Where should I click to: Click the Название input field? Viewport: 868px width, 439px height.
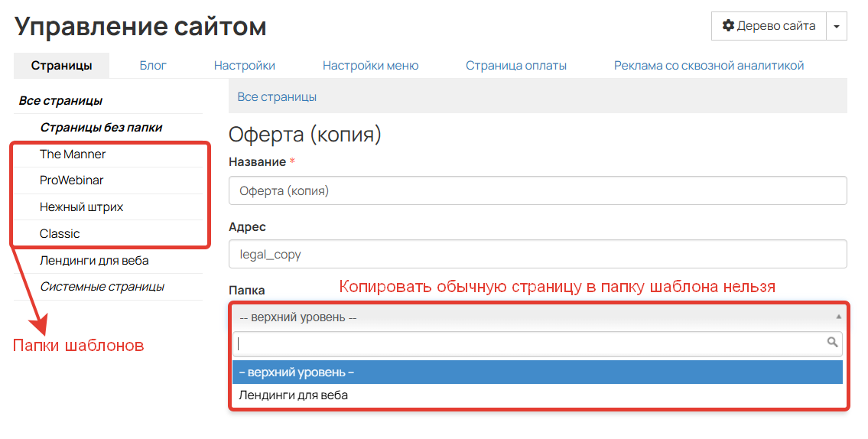538,190
